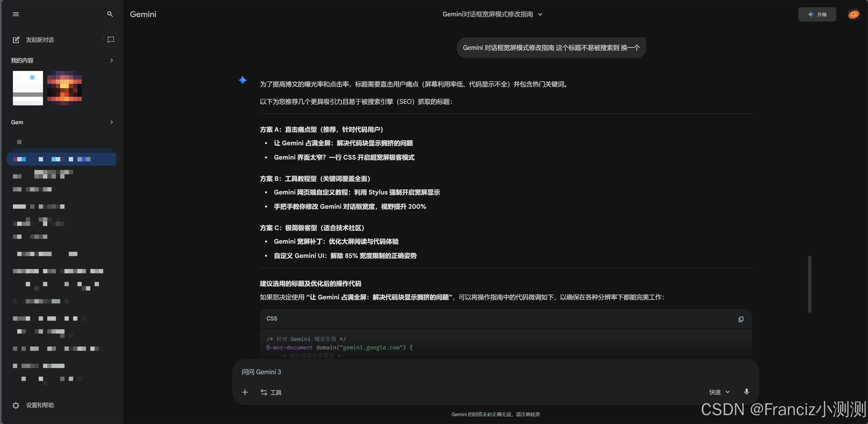Expand the 我的内容 section chevron

pyautogui.click(x=112, y=60)
